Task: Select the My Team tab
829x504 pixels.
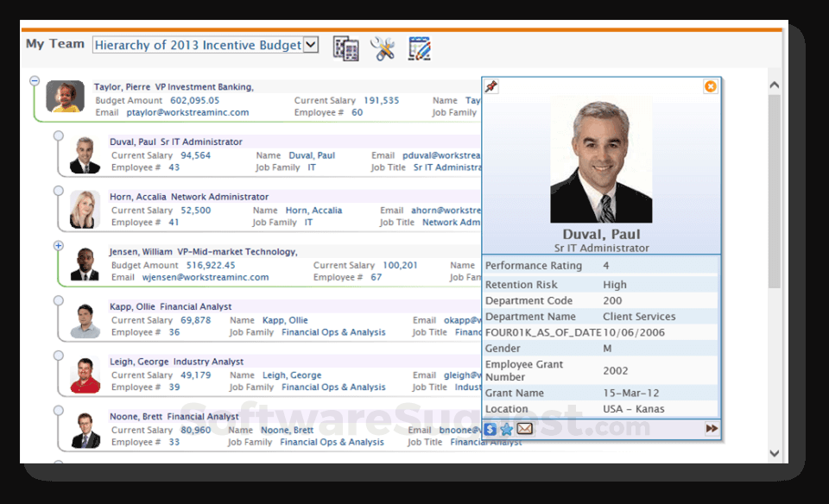Action: coord(54,43)
